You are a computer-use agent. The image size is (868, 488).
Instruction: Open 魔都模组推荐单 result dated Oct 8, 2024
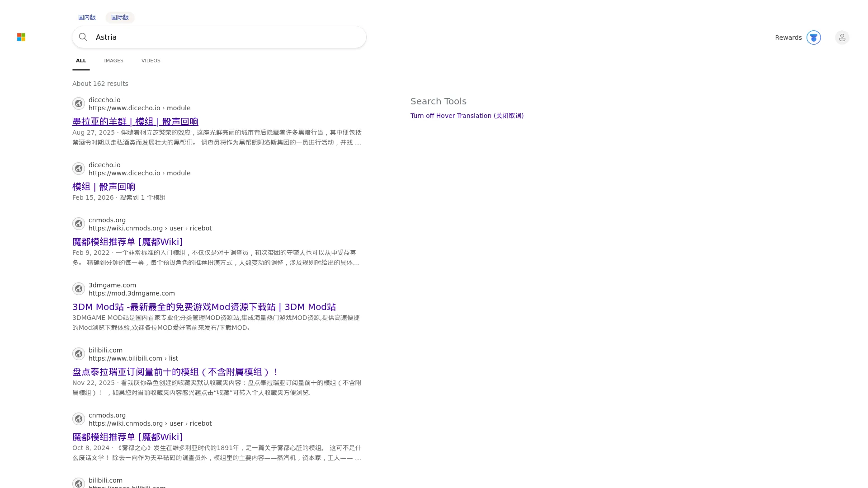click(x=127, y=437)
